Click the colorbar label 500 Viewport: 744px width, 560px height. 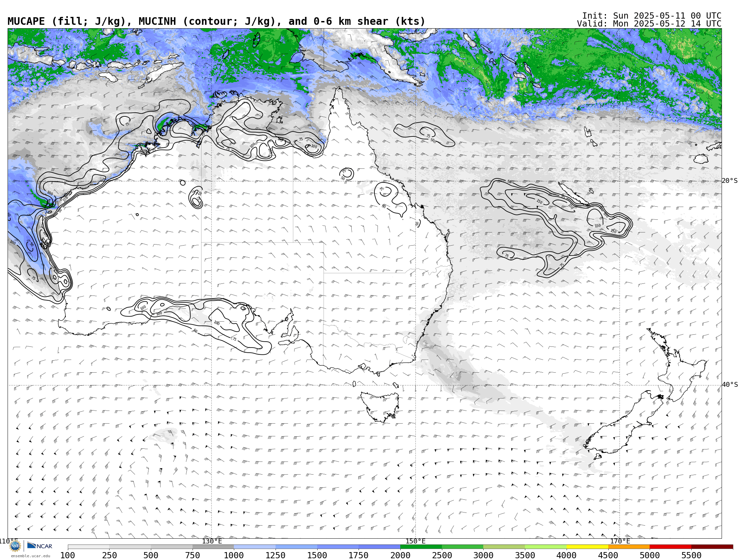pos(151,555)
